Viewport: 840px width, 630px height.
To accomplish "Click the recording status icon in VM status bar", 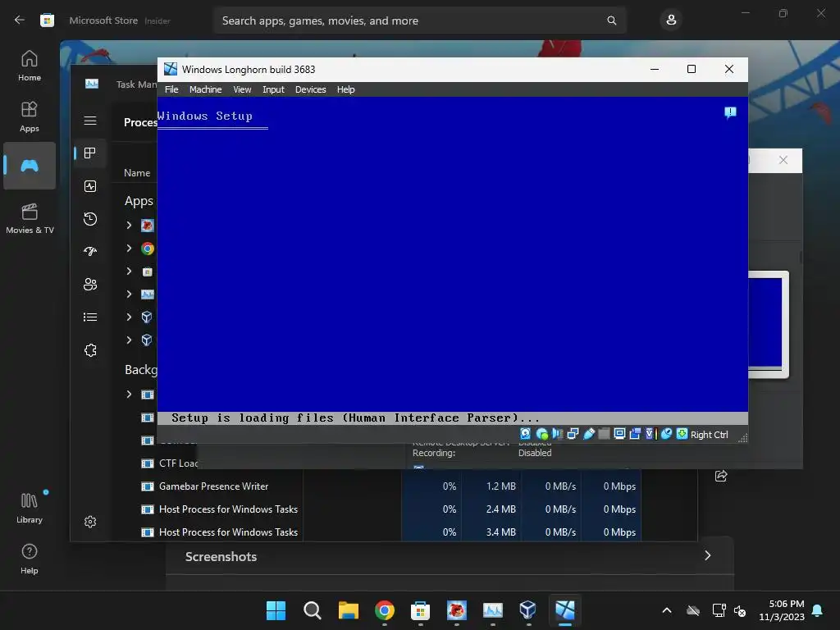I will (x=635, y=434).
